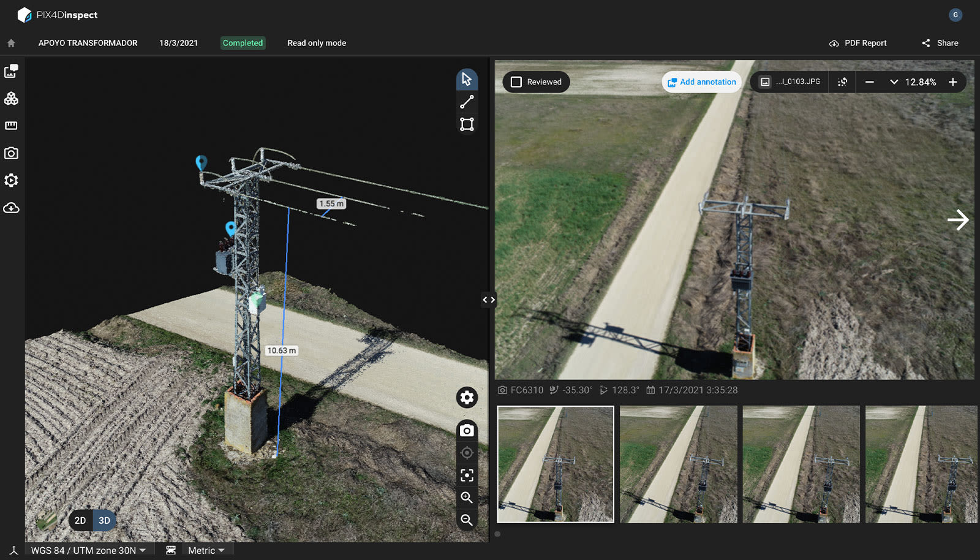980x560 pixels.
Task: Select the line measurement tool
Action: (x=466, y=102)
